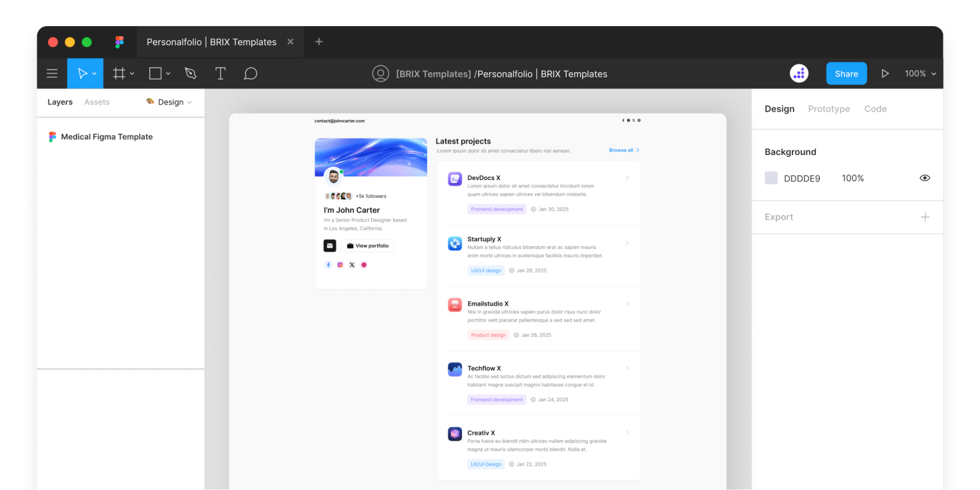Image resolution: width=980 pixels, height=490 pixels.
Task: Select the Text tool
Action: pos(220,73)
